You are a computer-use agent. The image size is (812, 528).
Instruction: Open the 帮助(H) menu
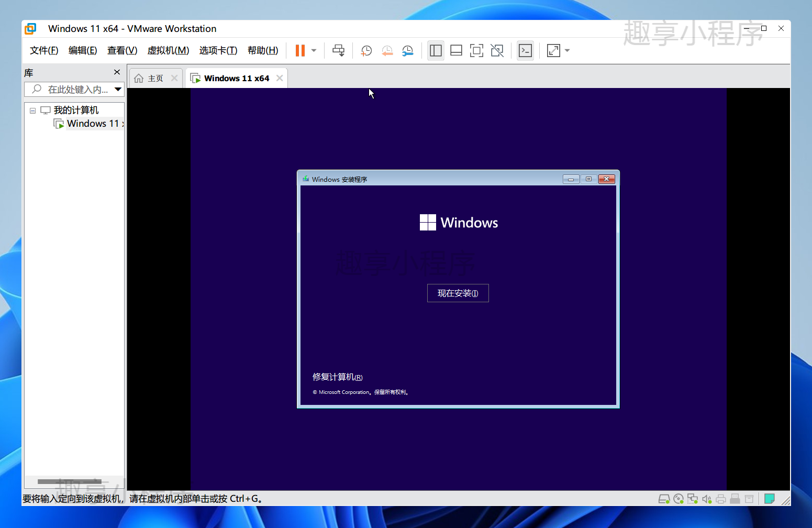[x=263, y=50]
